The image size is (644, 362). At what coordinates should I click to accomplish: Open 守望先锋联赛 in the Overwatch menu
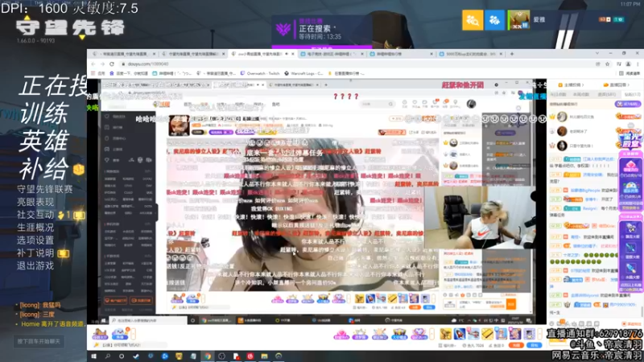pos(45,189)
